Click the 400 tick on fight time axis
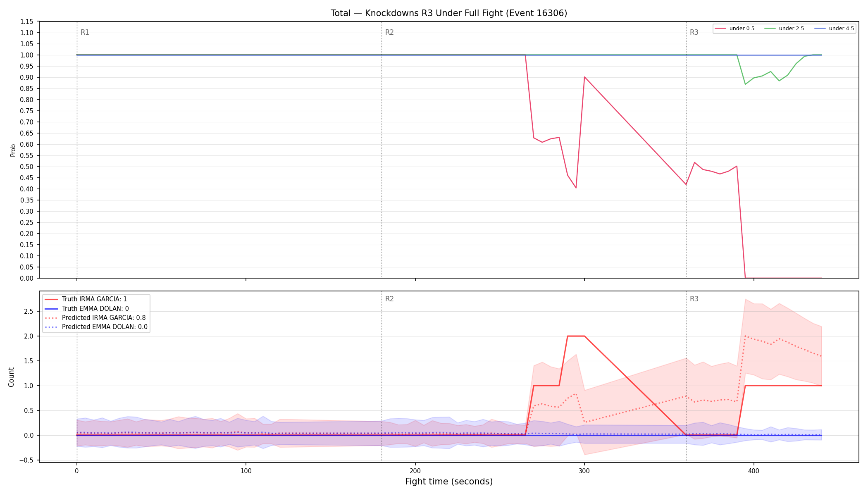868x496 pixels. click(x=754, y=471)
